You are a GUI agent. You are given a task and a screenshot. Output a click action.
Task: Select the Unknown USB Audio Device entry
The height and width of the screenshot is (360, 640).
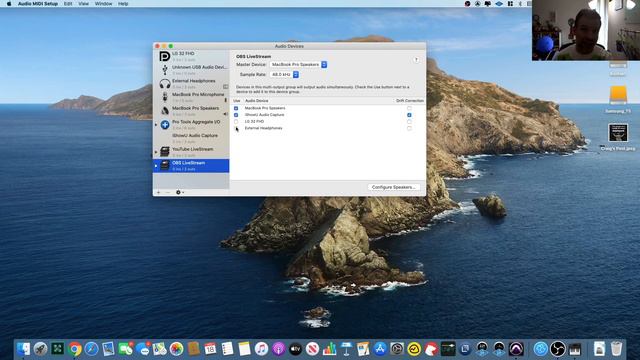[191, 70]
